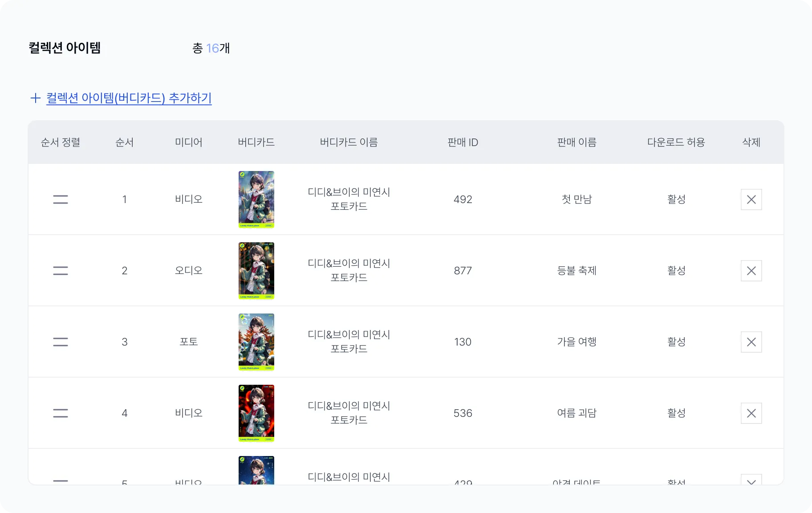This screenshot has width=812, height=513.
Task: Toggle 활성 download status for 첫 만남
Action: [676, 199]
